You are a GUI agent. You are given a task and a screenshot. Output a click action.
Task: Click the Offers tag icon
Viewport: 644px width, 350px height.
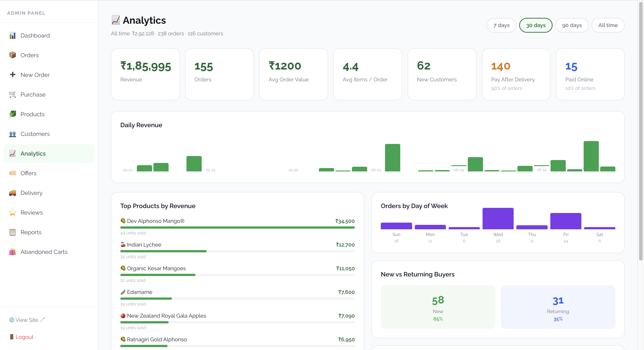point(12,173)
